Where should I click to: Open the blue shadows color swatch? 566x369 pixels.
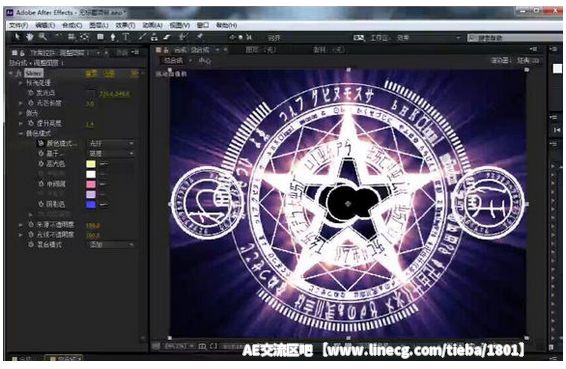point(91,204)
